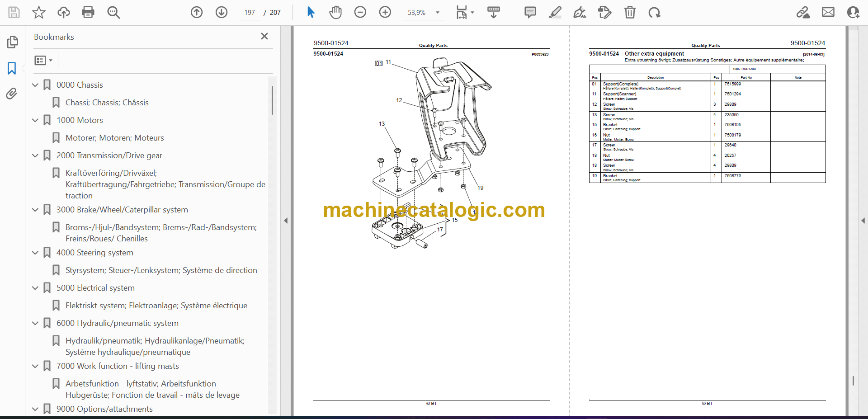
Task: Open the Styrsystem; Steuer-/Lenksystem bookmark
Action: coord(161,270)
